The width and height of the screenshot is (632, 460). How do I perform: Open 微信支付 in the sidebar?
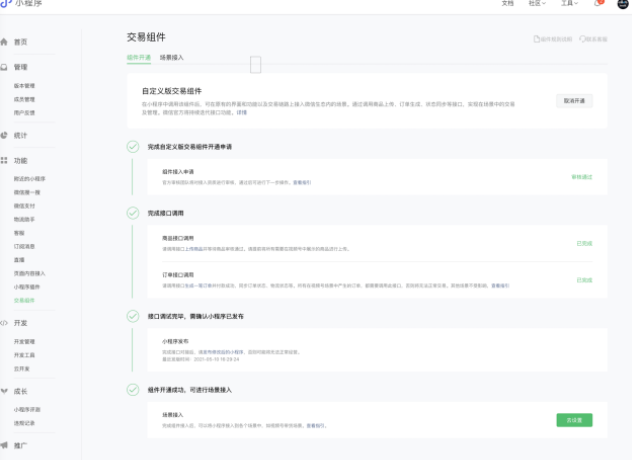24,206
